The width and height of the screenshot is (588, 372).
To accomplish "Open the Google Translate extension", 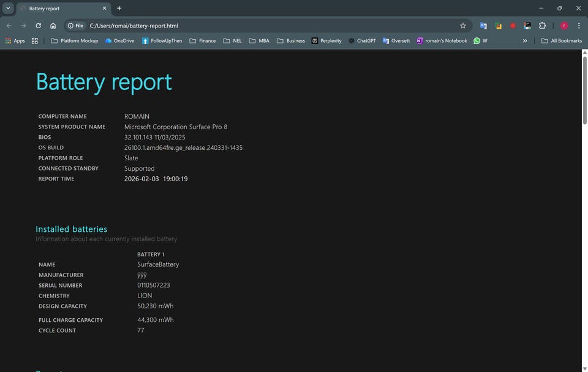I will (x=483, y=26).
